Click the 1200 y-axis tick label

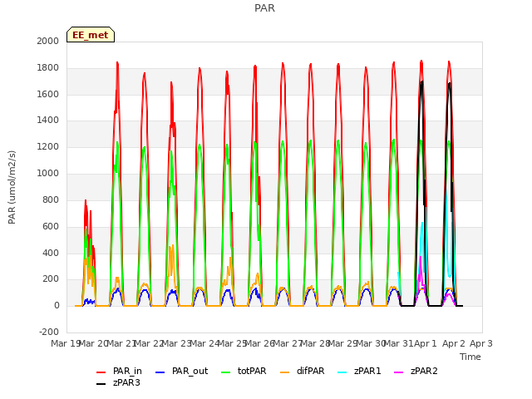tap(48, 147)
